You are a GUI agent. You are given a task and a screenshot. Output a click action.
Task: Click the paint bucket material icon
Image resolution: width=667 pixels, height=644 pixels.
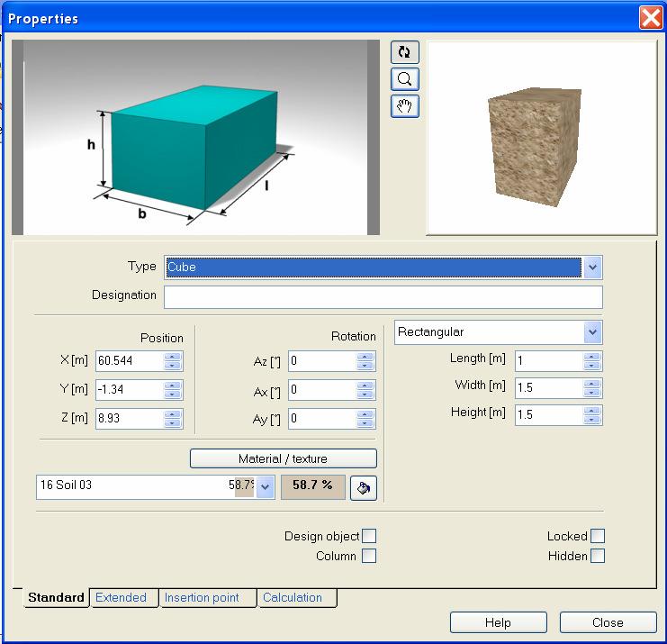click(364, 488)
